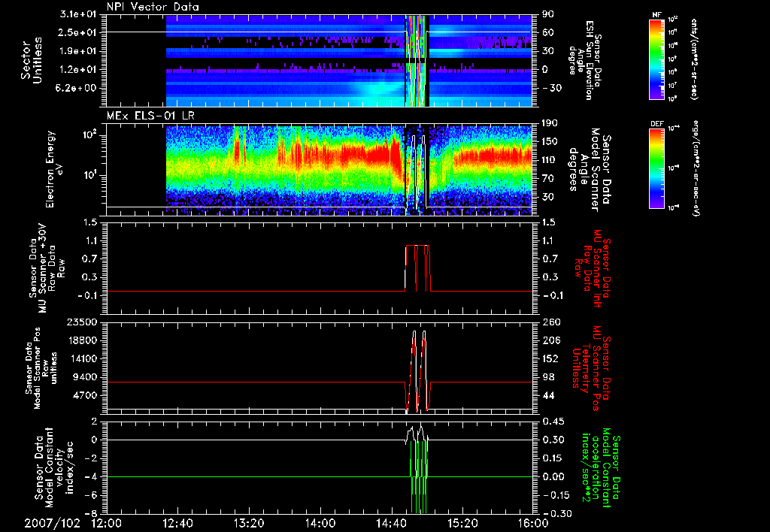Select the "cnts/(cm**2-sr-sec)" units label
770x532 pixels.
click(694, 59)
